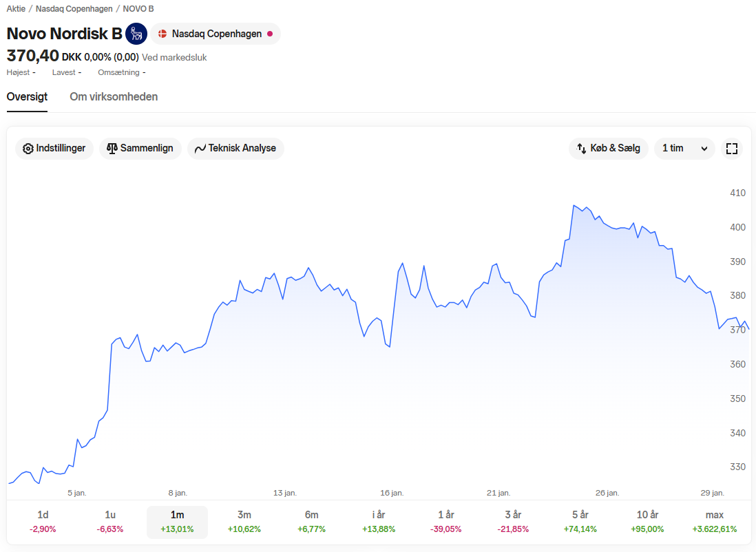The height and width of the screenshot is (552, 756).
Task: Click the Novo Nordisk company logo icon
Action: tap(136, 34)
